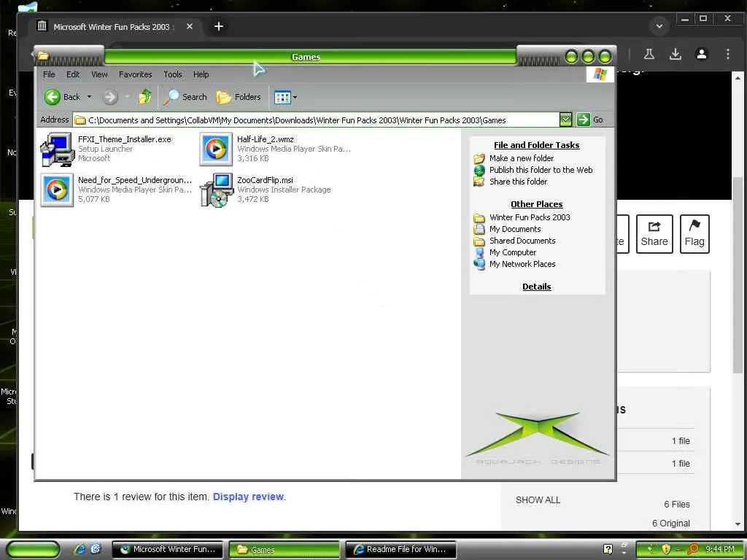
Task: Expand the Details section
Action: tap(536, 287)
